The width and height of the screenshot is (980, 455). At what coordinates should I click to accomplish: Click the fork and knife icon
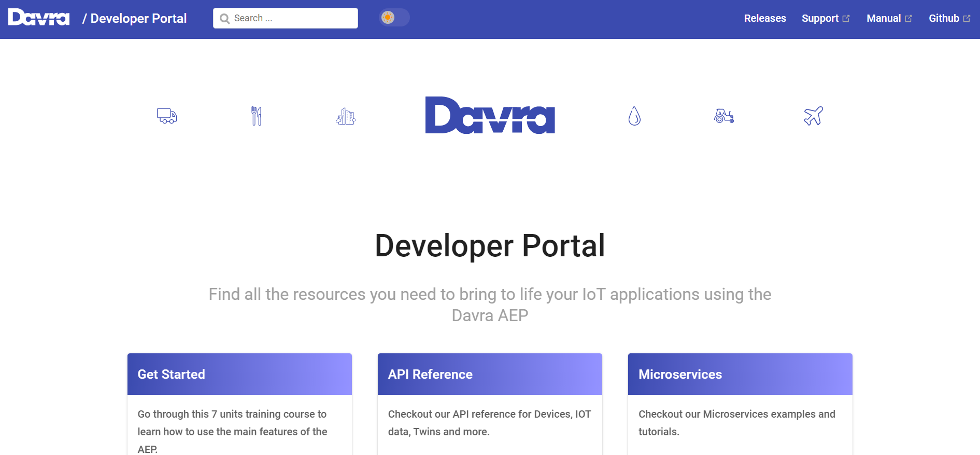point(256,116)
